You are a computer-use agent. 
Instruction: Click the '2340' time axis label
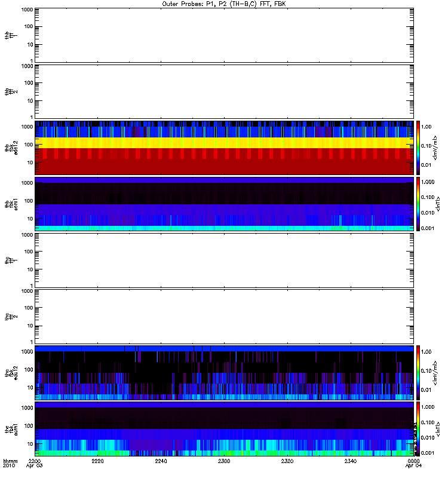(x=351, y=461)
